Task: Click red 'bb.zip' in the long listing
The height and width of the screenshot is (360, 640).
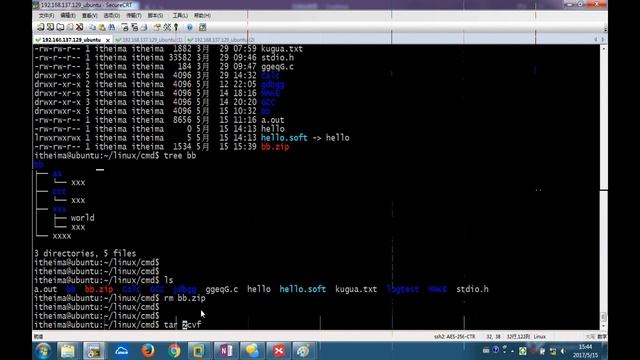Action: (275, 147)
